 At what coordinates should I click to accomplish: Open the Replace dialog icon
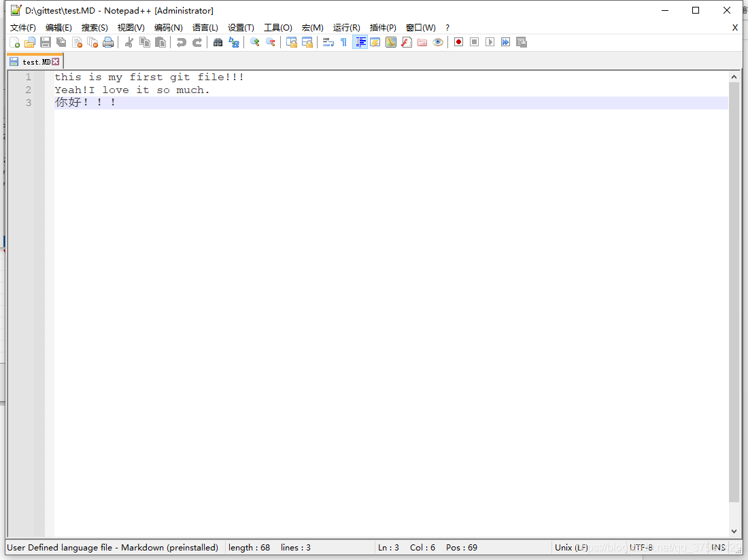point(233,42)
